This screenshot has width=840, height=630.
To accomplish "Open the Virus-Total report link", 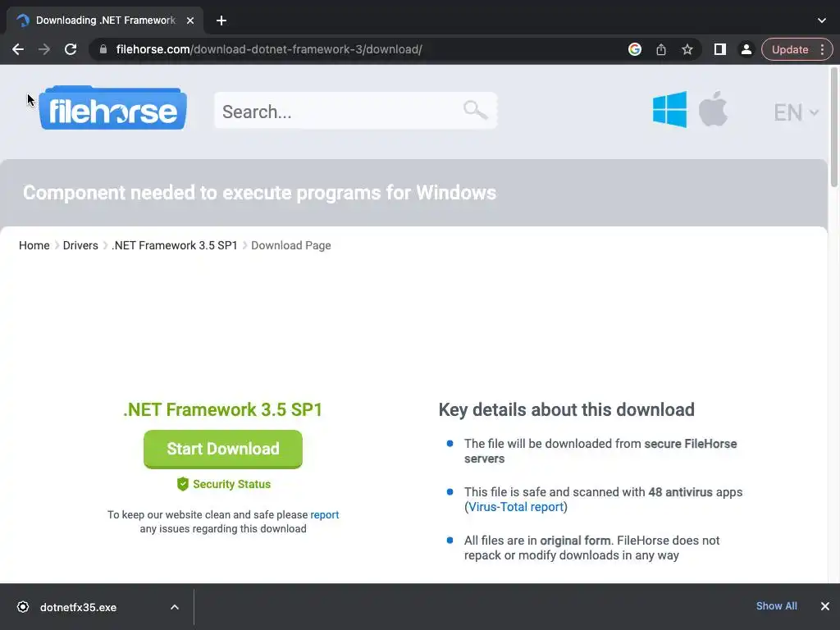I will click(x=517, y=507).
